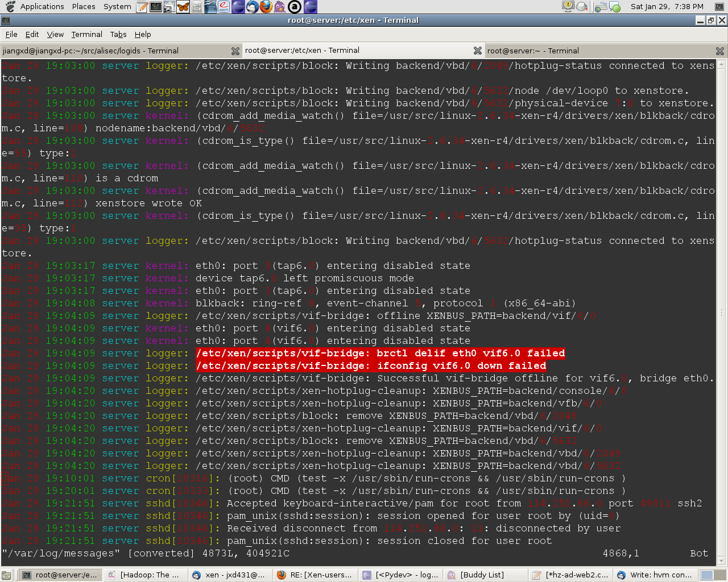Open the terminal launcher in top panel
Screen dimensions: 728x582
156,7
